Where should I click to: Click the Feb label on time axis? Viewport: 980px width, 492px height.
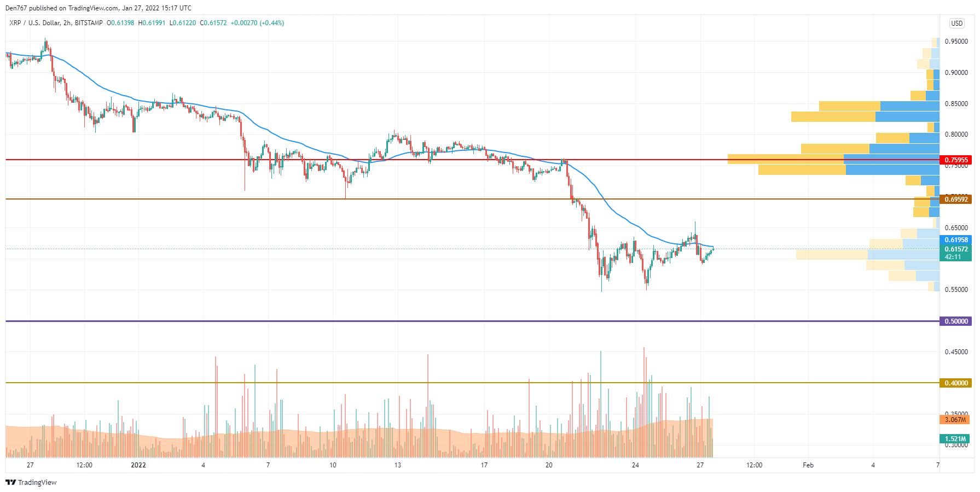pyautogui.click(x=808, y=465)
